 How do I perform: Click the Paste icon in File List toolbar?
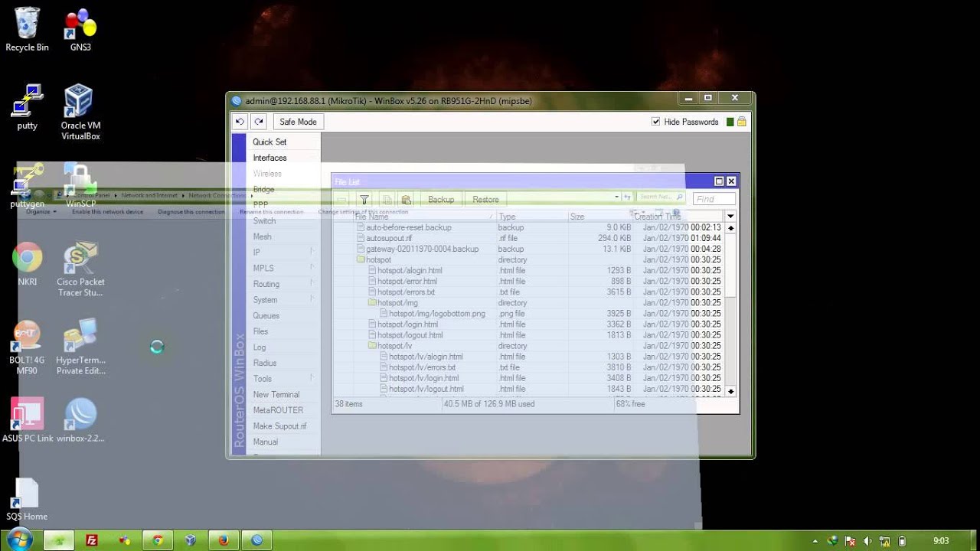click(407, 199)
